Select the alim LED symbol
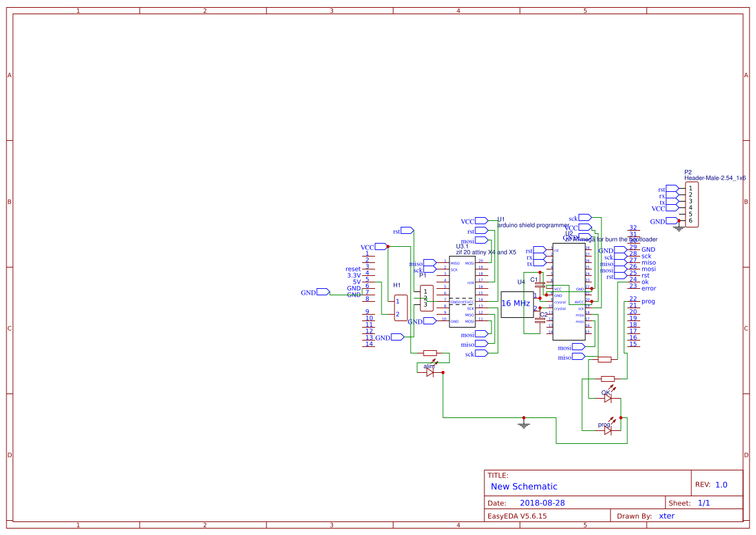Viewport: 756px width, 535px height. (431, 372)
